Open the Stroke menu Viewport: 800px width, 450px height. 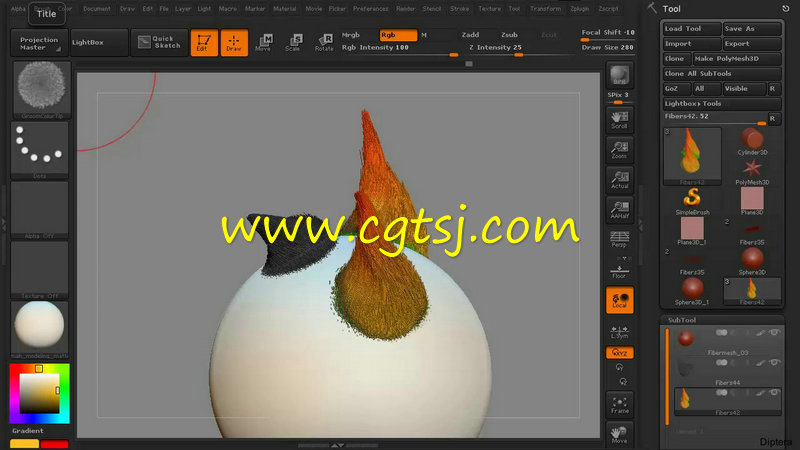point(459,9)
